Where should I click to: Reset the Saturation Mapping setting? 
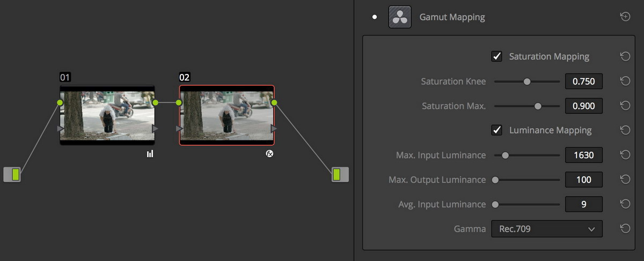click(625, 56)
